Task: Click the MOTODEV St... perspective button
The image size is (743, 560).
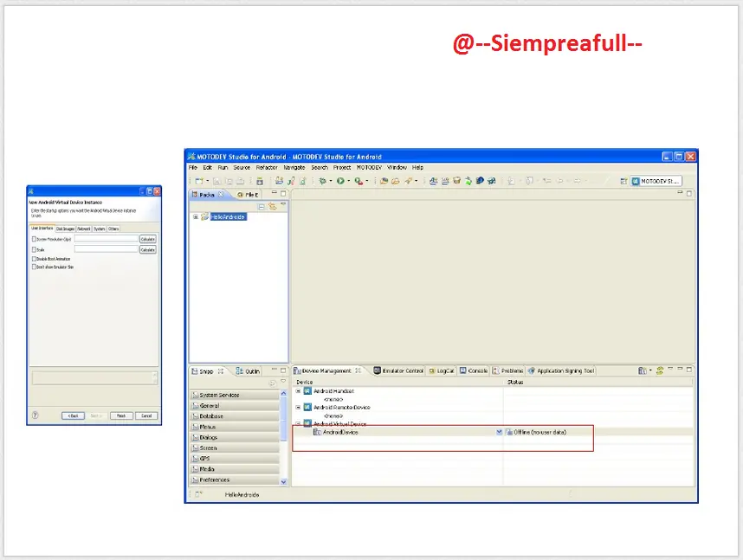Action: point(656,182)
